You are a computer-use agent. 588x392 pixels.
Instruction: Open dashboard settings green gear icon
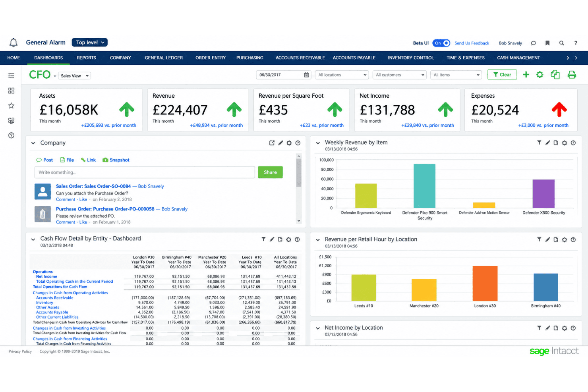540,75
